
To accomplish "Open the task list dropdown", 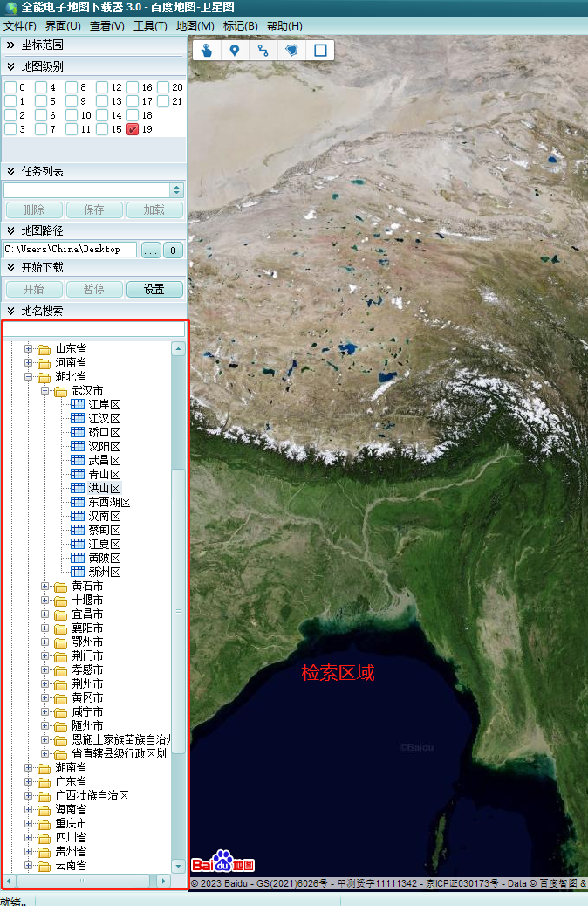I will point(177,189).
